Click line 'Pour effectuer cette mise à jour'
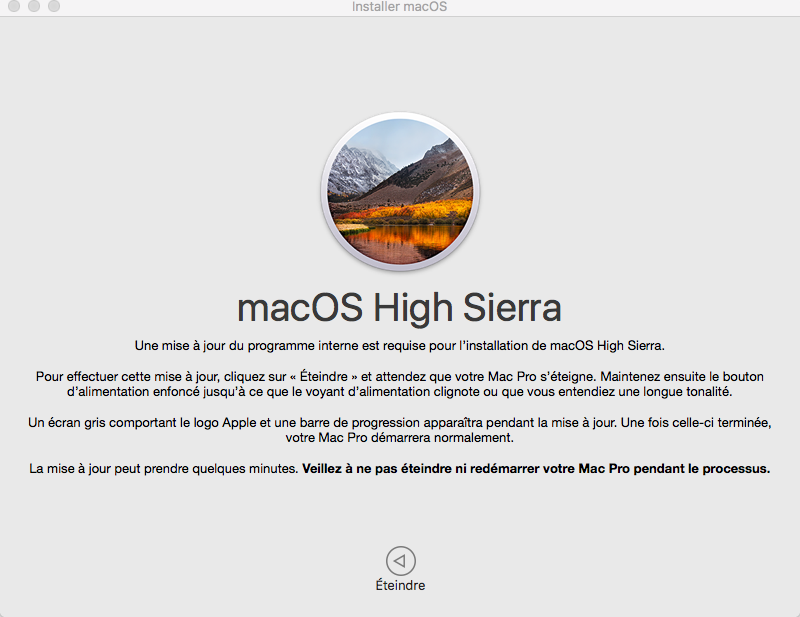This screenshot has height=617, width=800. [x=399, y=377]
